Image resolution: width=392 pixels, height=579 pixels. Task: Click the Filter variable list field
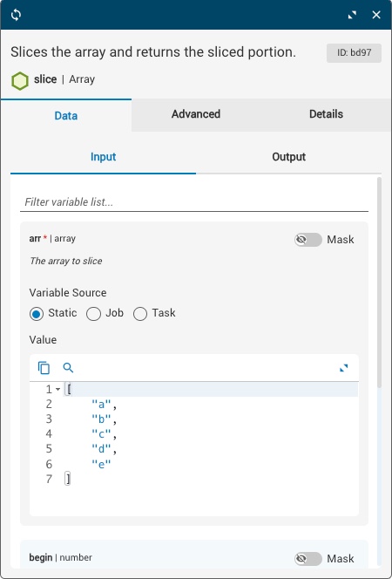tap(194, 202)
